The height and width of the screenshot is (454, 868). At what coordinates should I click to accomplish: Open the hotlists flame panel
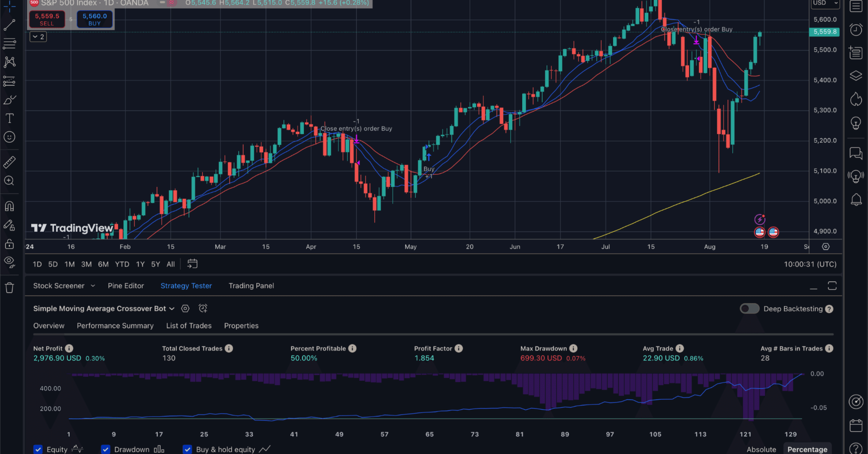pos(856,99)
